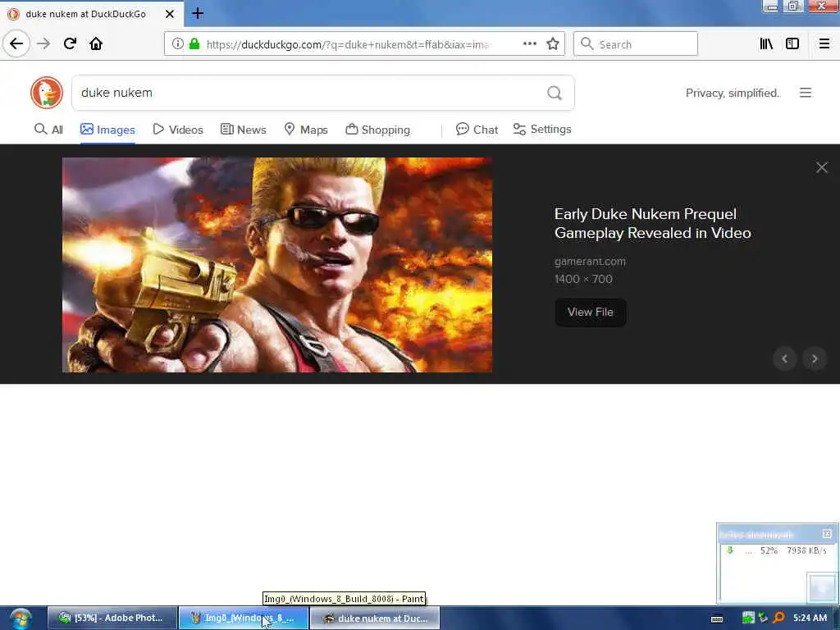
Task: Open the Firefox hamburger menu
Action: (824, 44)
